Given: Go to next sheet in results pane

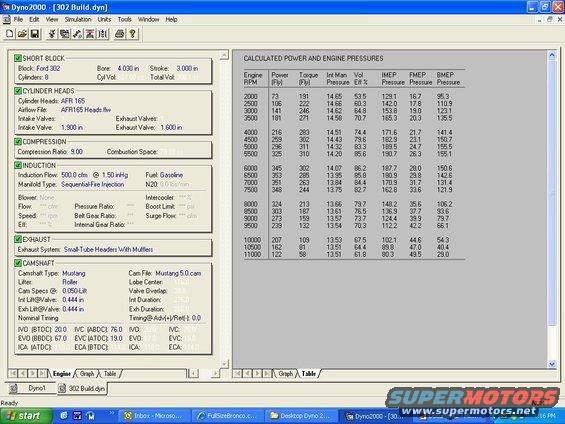Looking at the screenshot, I should click(x=257, y=374).
